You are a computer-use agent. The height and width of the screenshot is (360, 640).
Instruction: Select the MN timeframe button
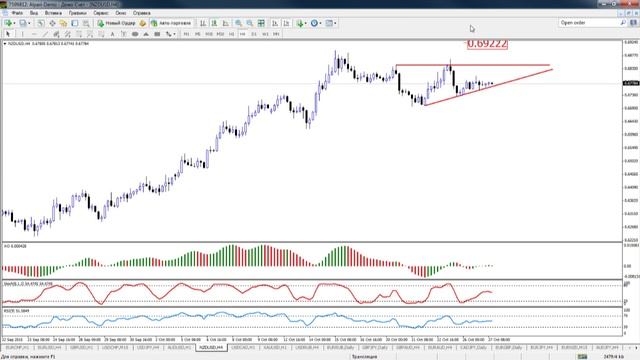point(276,34)
